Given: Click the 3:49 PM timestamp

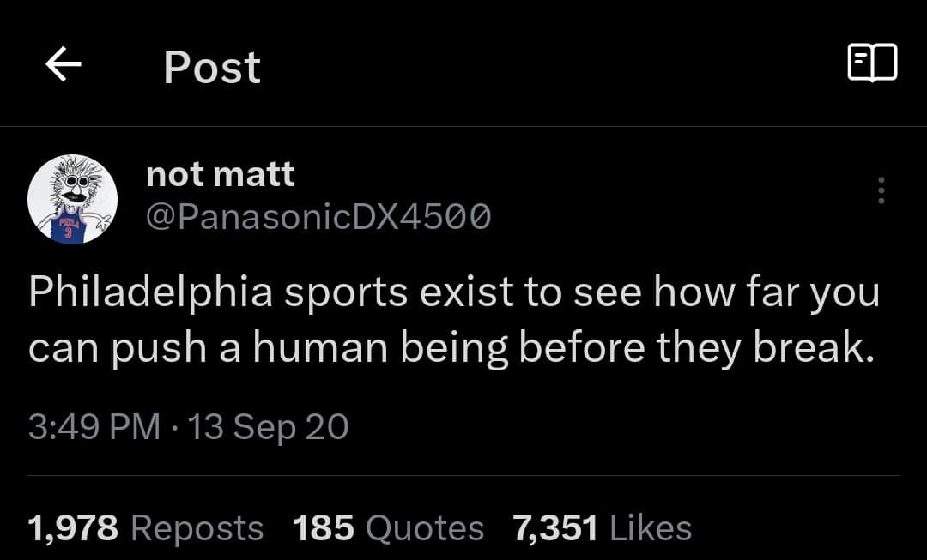Looking at the screenshot, I should tap(94, 426).
